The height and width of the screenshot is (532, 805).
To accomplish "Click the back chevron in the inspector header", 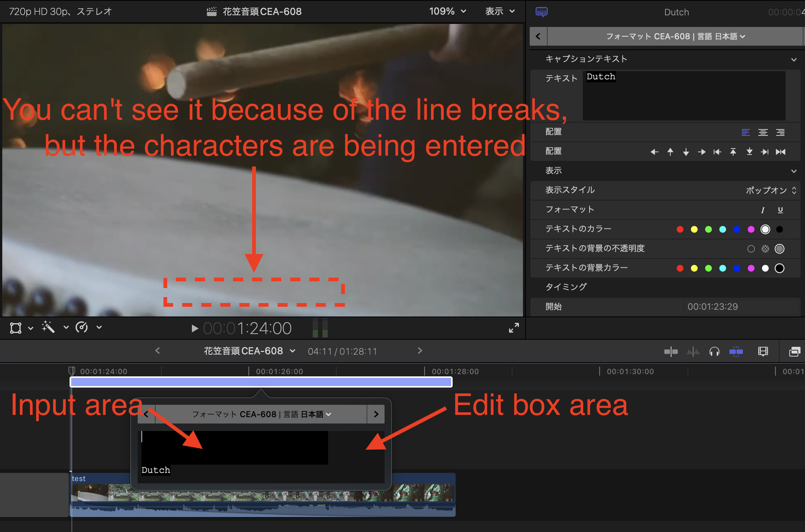I will pos(538,36).
